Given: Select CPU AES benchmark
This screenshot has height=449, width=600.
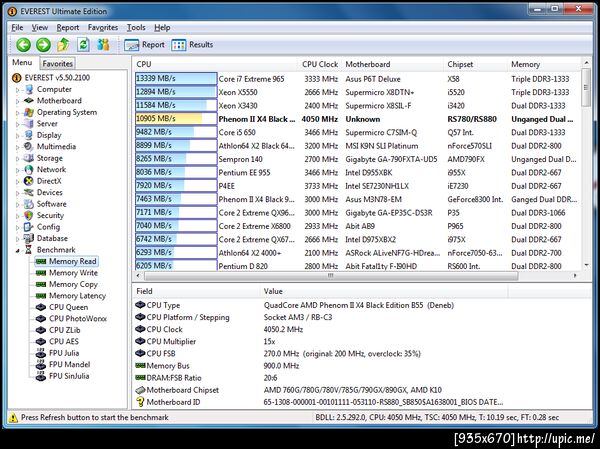Looking at the screenshot, I should pyautogui.click(x=64, y=341).
